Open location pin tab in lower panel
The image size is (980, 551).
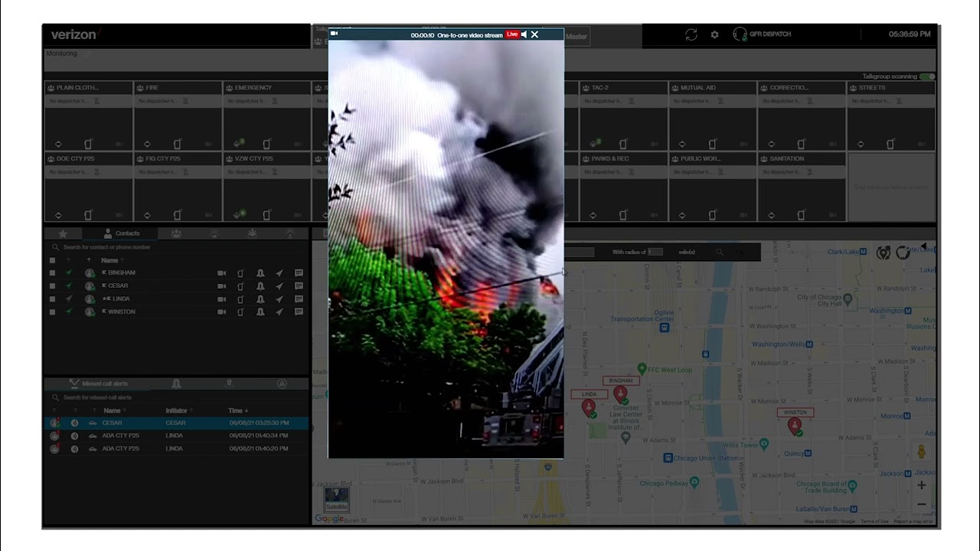(229, 383)
